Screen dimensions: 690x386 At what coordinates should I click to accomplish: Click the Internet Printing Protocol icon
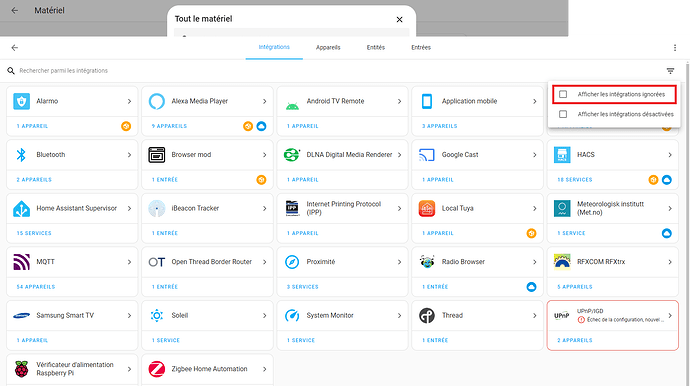point(293,209)
